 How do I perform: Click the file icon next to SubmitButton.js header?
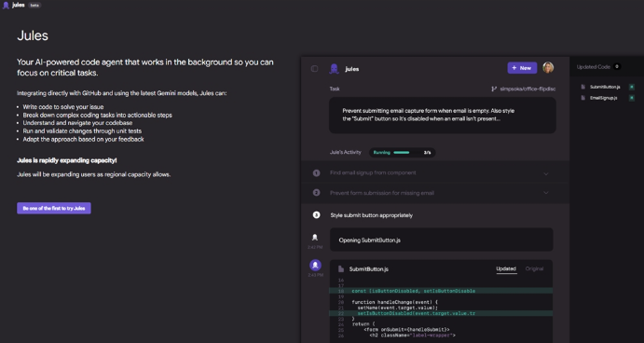tap(341, 269)
